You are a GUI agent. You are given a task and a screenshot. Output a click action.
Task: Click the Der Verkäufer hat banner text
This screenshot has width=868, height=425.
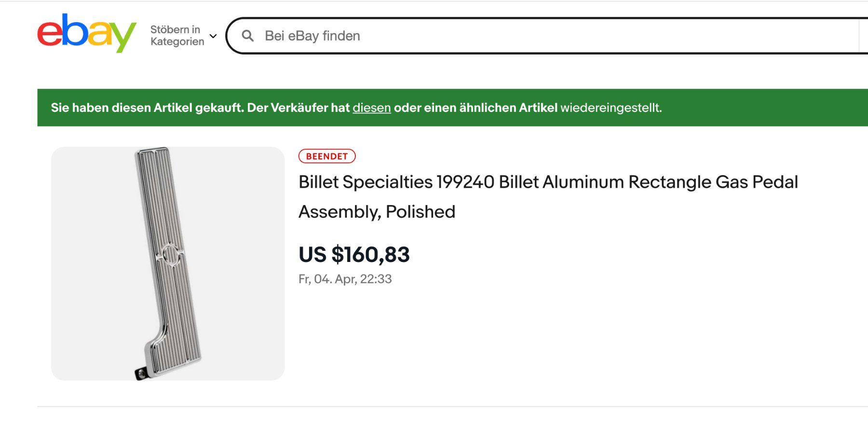coord(298,108)
